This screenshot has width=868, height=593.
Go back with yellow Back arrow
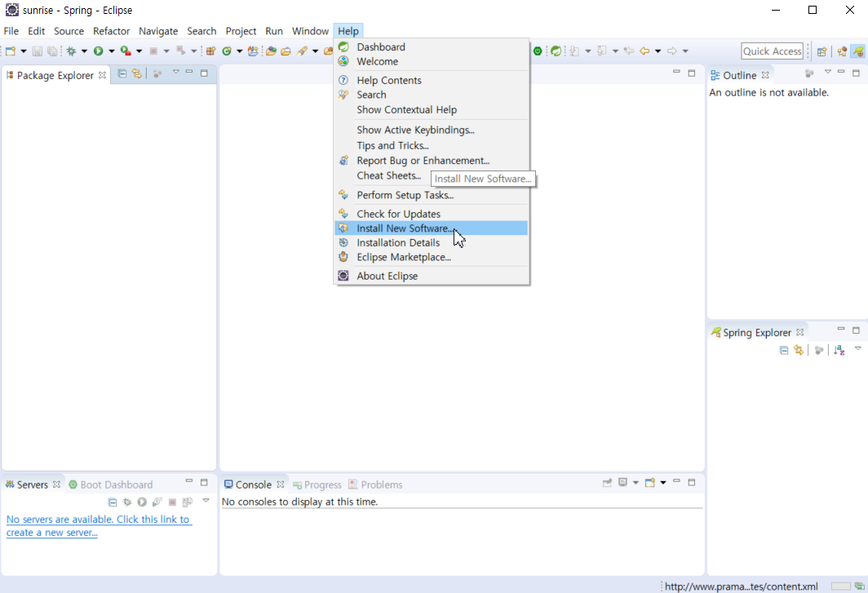tap(644, 51)
